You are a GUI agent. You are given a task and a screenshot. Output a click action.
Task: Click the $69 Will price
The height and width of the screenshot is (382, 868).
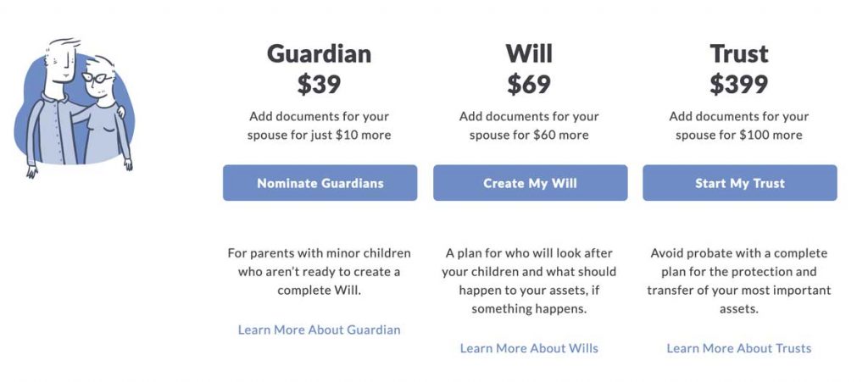529,85
